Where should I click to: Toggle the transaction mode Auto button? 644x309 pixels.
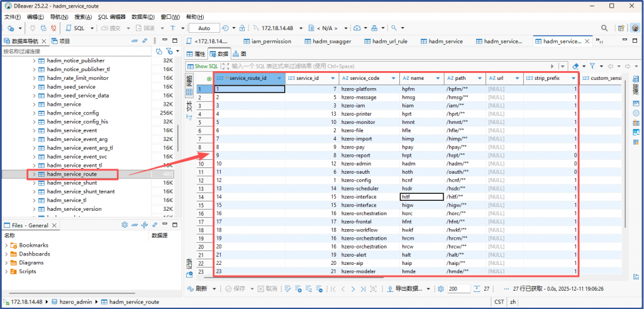[204, 28]
